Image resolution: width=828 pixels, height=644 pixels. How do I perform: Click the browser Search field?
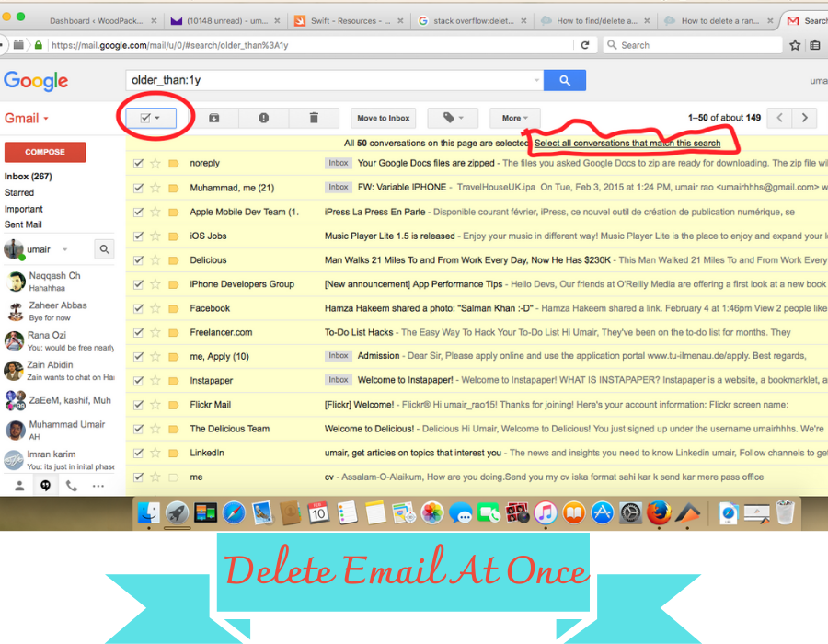click(692, 45)
